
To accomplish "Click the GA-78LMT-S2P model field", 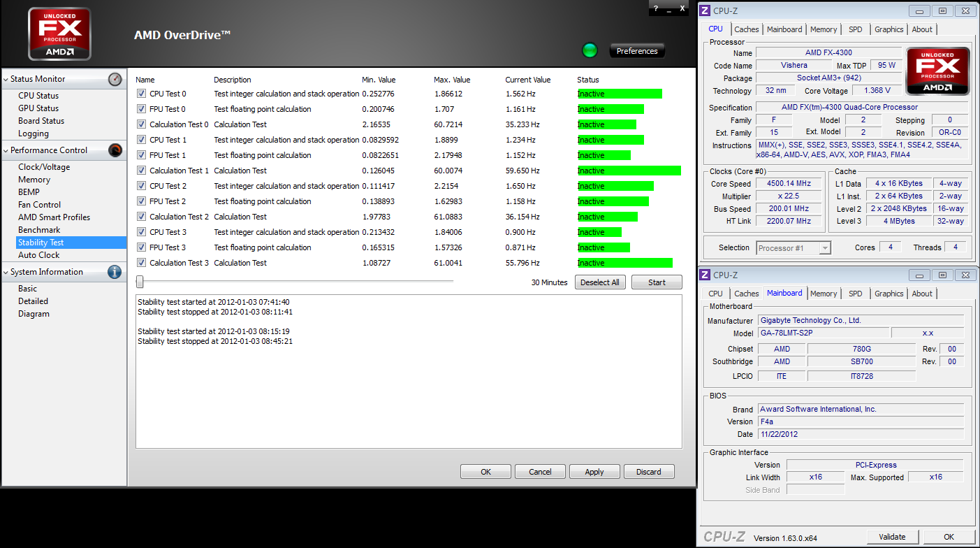I will [x=823, y=333].
